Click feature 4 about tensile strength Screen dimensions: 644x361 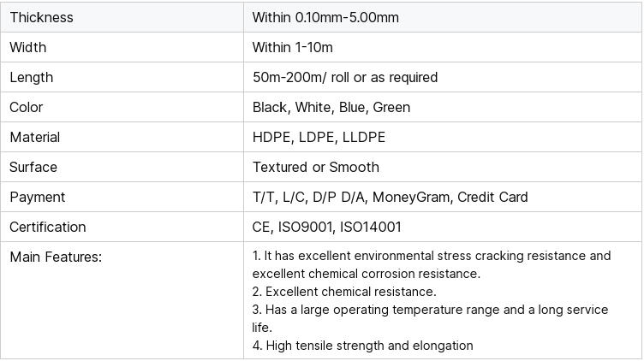click(x=363, y=346)
